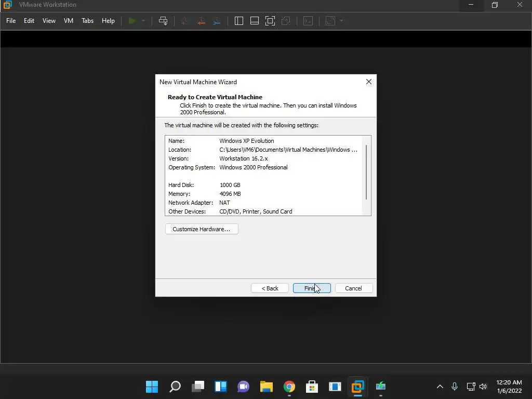This screenshot has width=532, height=399.
Task: Open Google Chrome from the taskbar
Action: [289, 386]
